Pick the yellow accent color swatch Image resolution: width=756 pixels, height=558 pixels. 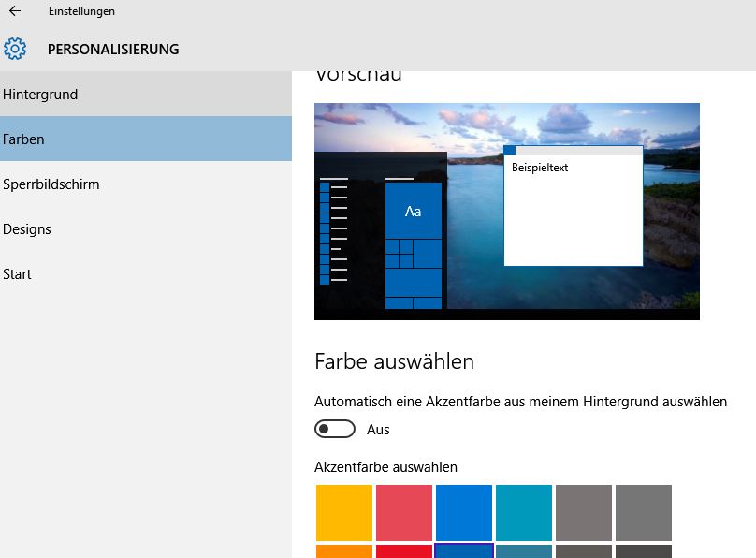344,513
